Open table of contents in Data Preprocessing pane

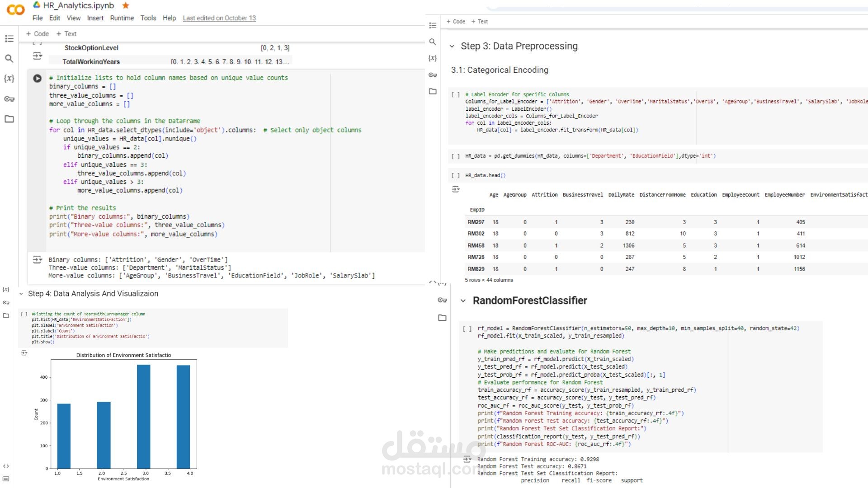point(433,26)
